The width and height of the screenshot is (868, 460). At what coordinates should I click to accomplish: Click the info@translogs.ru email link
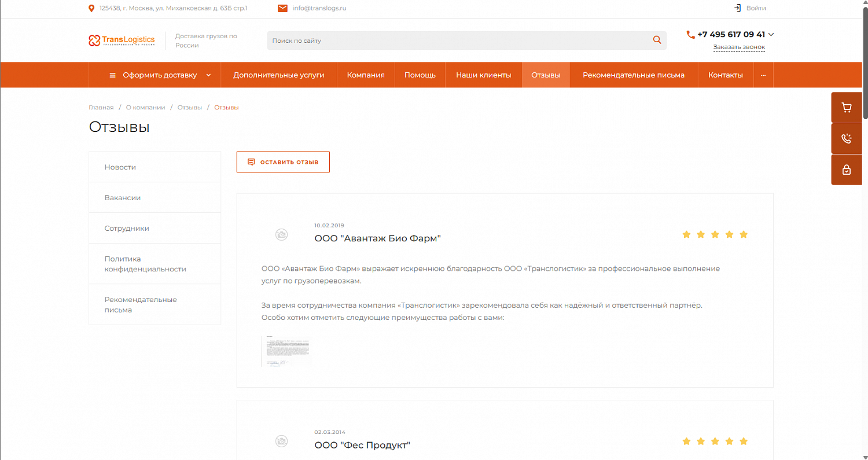point(319,8)
